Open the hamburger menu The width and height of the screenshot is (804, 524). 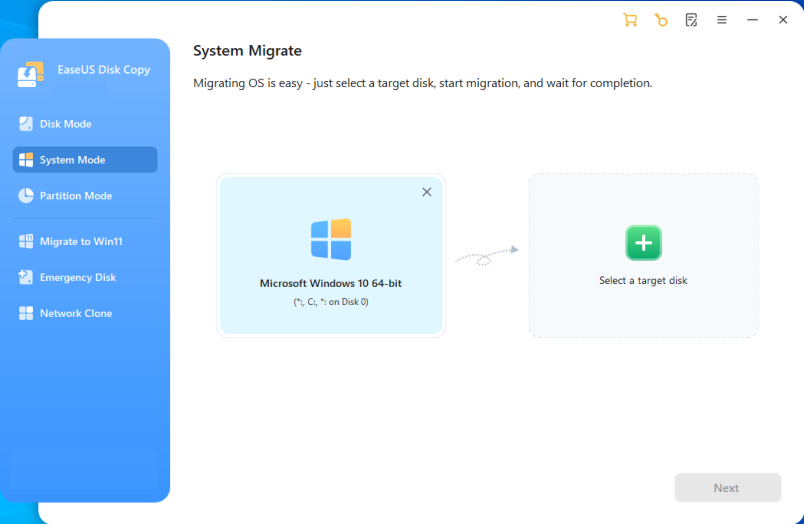click(722, 20)
